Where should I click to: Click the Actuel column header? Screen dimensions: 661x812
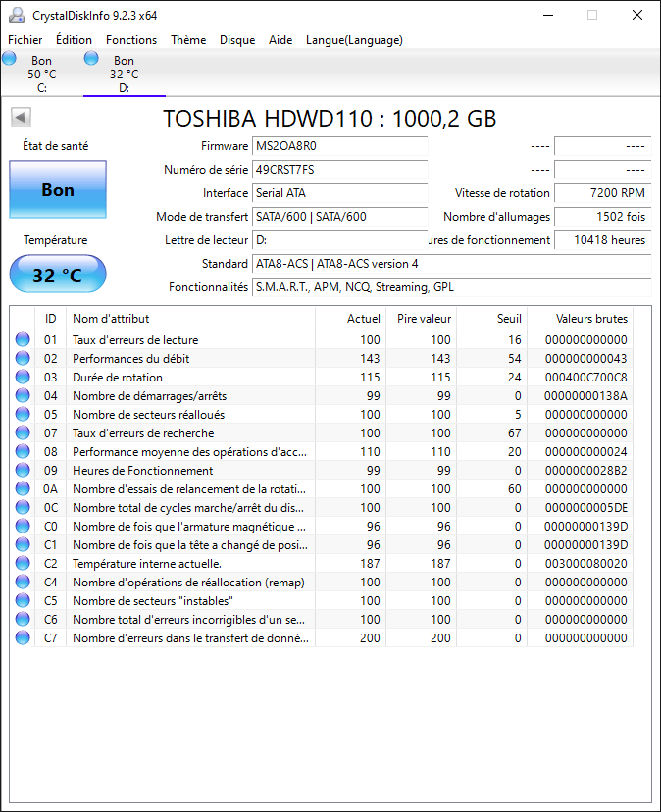tap(351, 319)
